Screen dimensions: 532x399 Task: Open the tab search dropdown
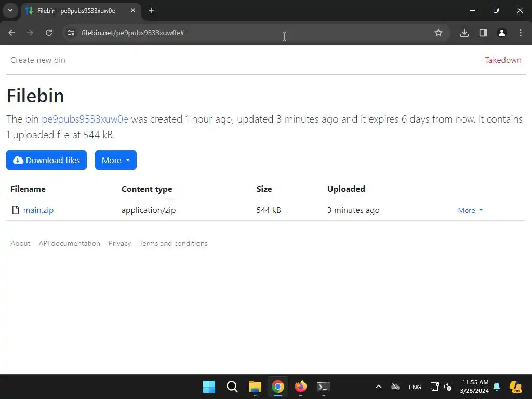[10, 10]
